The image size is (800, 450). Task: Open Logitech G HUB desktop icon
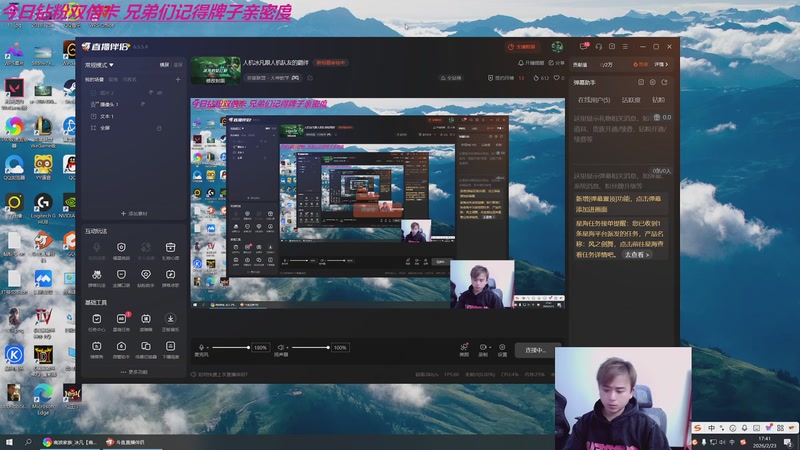[43, 209]
